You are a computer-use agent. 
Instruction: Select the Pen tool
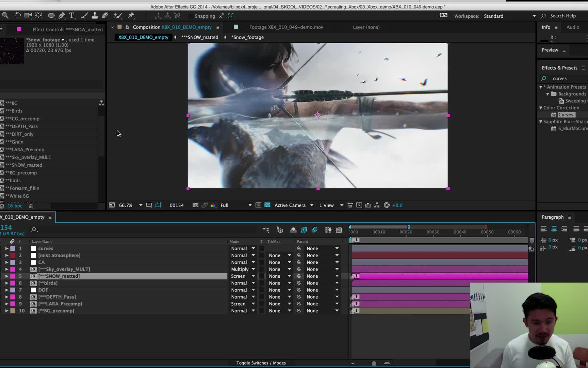tap(62, 15)
